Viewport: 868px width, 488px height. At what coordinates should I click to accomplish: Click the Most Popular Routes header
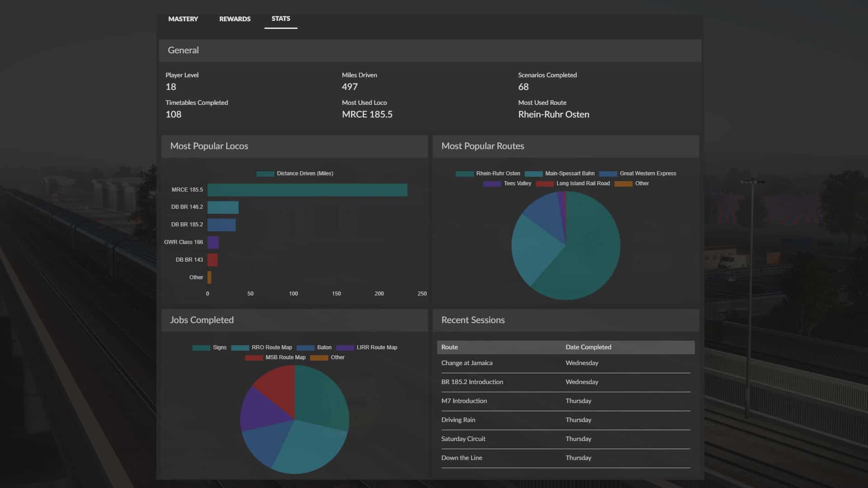point(566,146)
